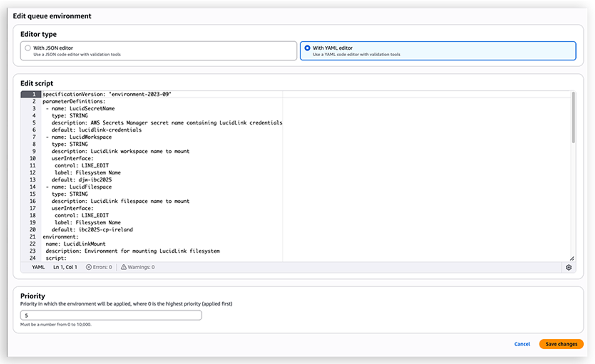The height and width of the screenshot is (364, 595).
Task: Click the Cancel link
Action: coord(522,344)
